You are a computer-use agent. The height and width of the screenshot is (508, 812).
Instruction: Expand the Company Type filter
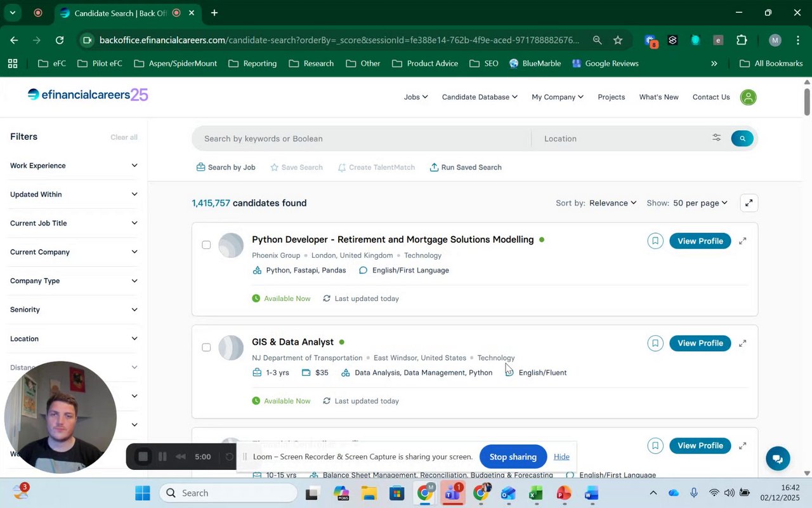tap(74, 281)
